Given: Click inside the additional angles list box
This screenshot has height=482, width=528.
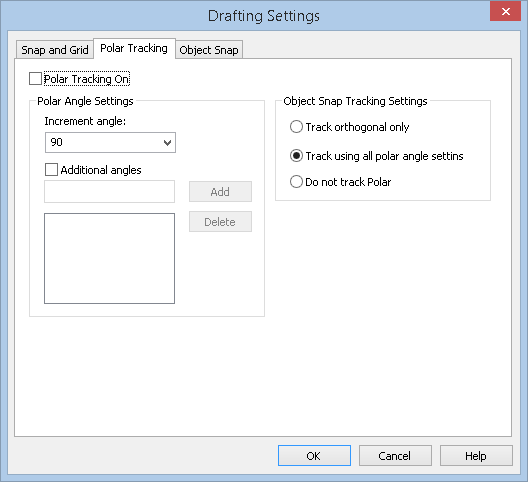Looking at the screenshot, I should [109, 258].
